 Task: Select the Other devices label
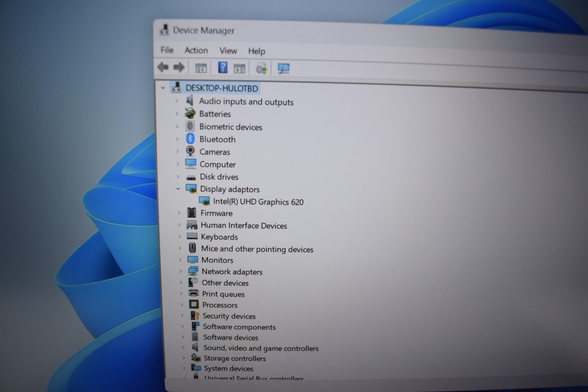pos(225,283)
